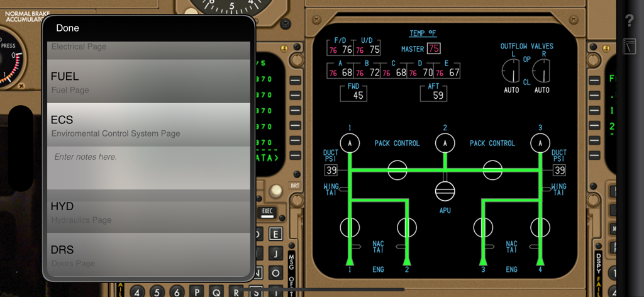Tap the 5 key on the left CDU keypad

click(157, 292)
